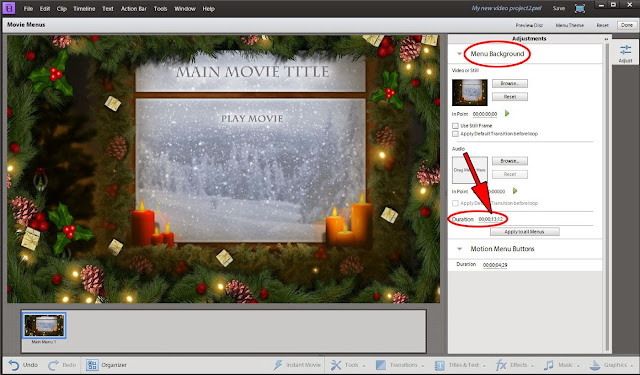Image resolution: width=640 pixels, height=375 pixels.
Task: Open the Music dropdown arrow
Action: (x=577, y=366)
